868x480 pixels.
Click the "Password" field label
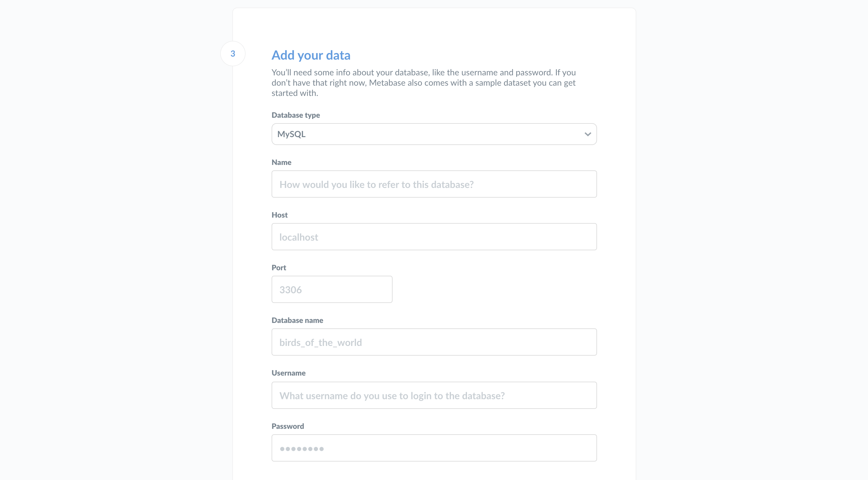coord(287,426)
